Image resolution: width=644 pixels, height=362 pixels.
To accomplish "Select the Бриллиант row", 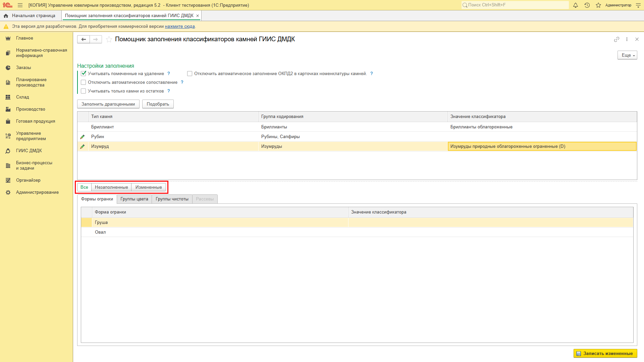I will [357, 127].
